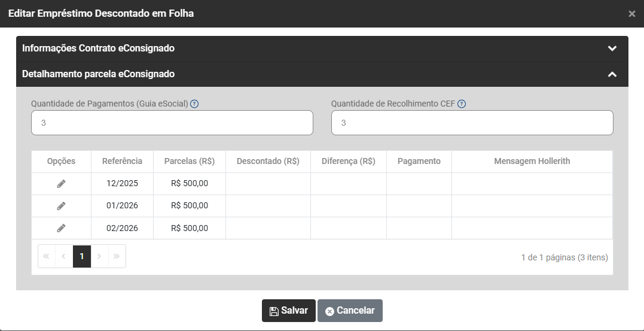The width and height of the screenshot is (644, 331).
Task: Show help for Quantidade de Recolhimento CEF
Action: (462, 104)
